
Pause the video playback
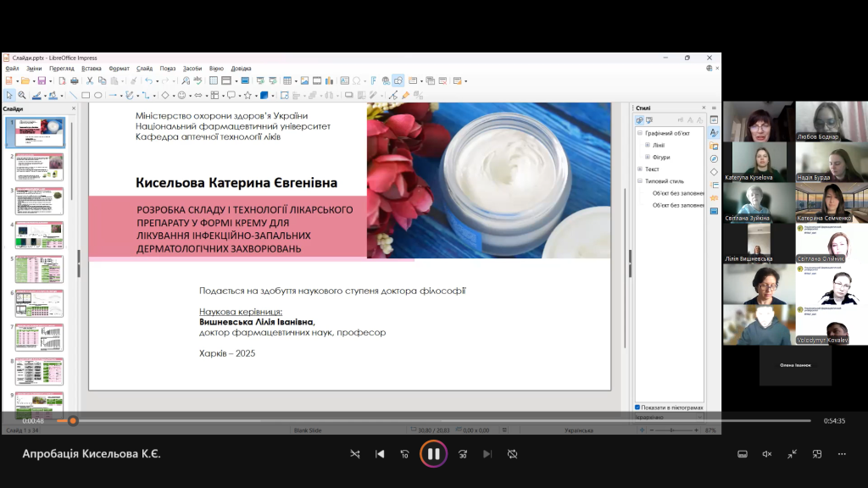point(433,454)
